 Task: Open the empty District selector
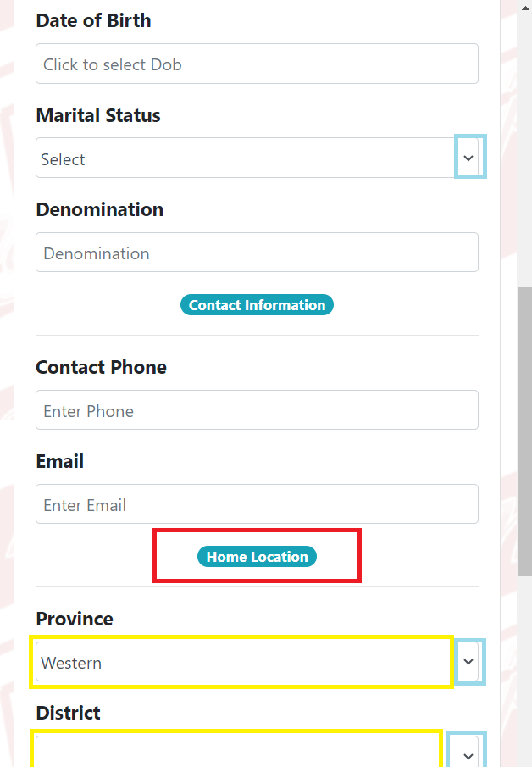coord(237,750)
